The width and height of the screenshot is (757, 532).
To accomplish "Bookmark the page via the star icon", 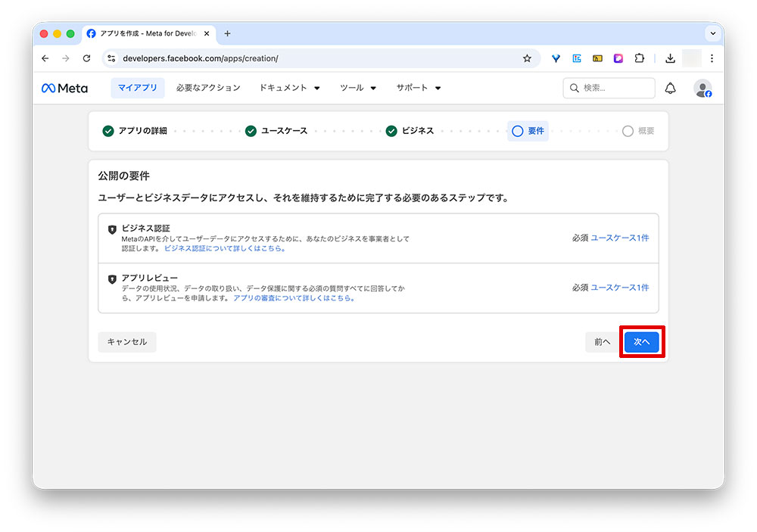I will [527, 58].
